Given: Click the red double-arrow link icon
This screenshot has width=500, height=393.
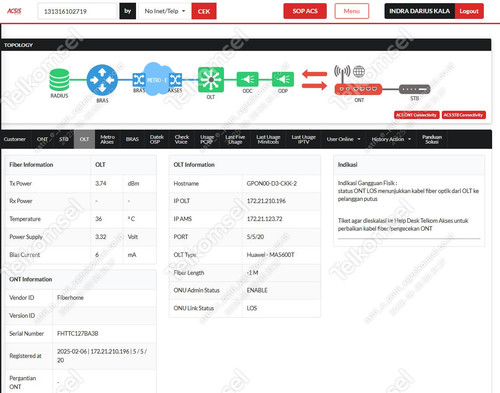Looking at the screenshot, I should [314, 80].
